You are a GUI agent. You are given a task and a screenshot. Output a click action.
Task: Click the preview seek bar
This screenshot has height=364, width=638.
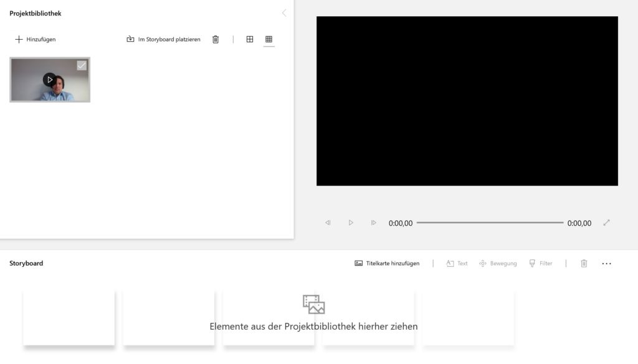(490, 223)
